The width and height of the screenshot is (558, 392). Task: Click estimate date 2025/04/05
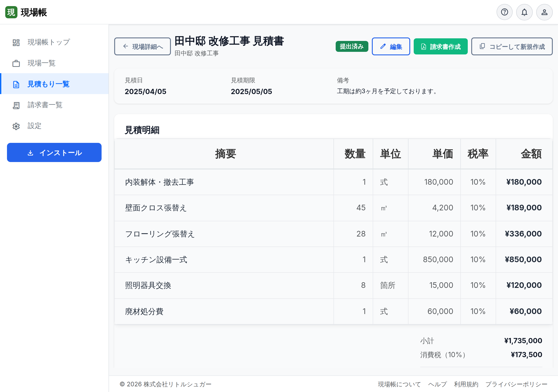[145, 91]
